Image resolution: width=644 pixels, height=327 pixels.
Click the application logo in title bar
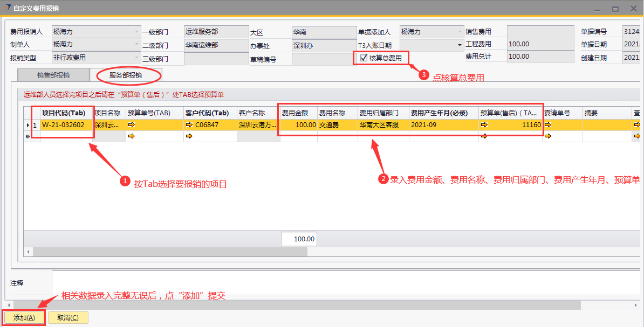coord(6,9)
